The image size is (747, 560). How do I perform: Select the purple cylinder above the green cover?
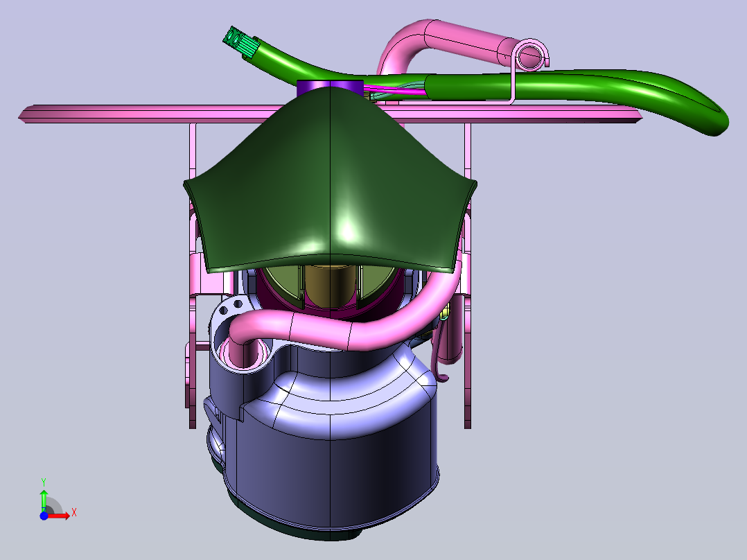click(x=330, y=87)
